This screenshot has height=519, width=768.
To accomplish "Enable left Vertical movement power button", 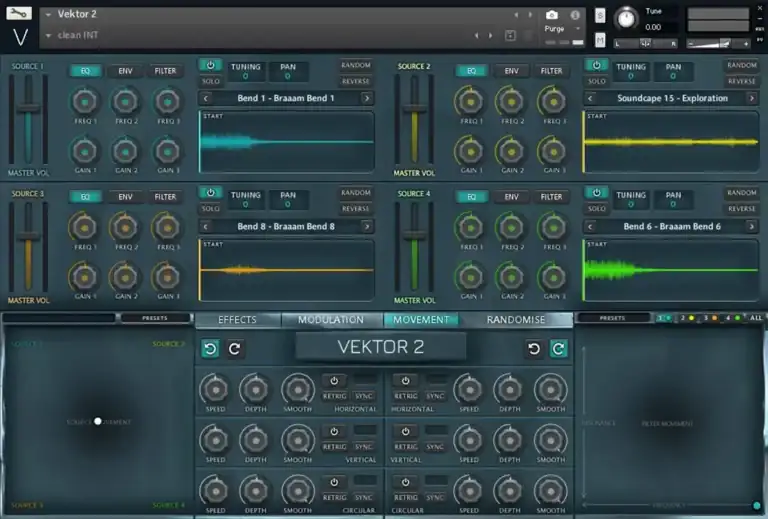I will tap(334, 431).
